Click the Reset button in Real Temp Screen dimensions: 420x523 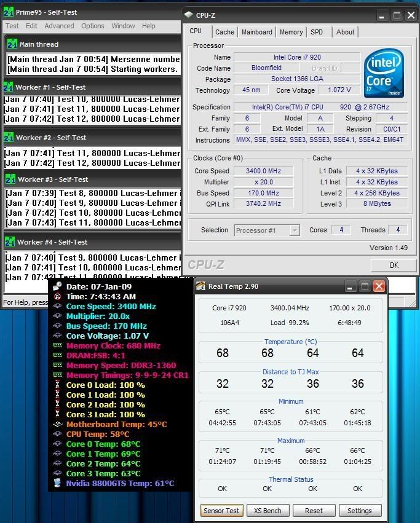314,511
